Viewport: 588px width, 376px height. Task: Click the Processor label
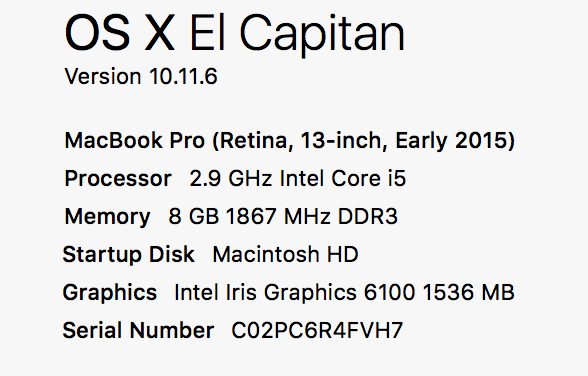(x=118, y=178)
